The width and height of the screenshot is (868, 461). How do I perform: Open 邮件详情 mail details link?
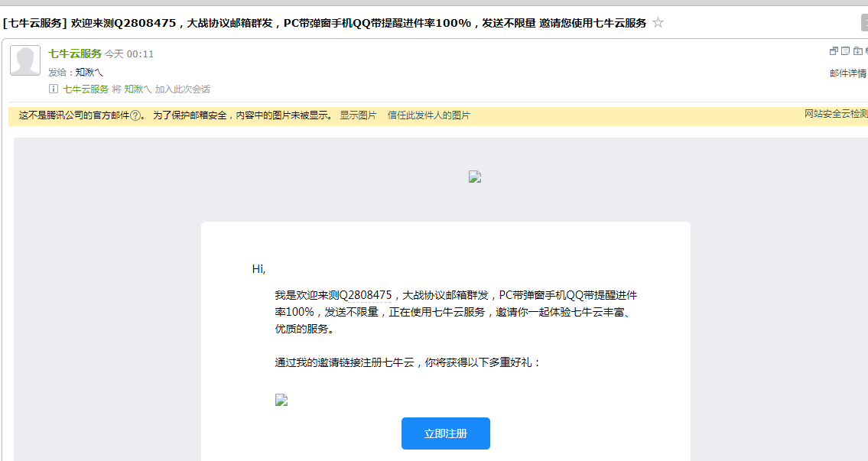point(848,73)
